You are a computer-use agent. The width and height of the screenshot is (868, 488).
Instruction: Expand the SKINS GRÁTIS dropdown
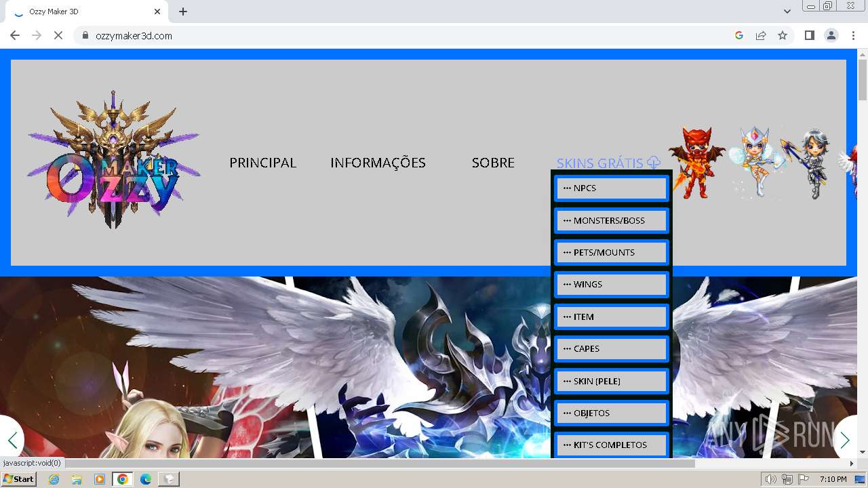tap(608, 163)
